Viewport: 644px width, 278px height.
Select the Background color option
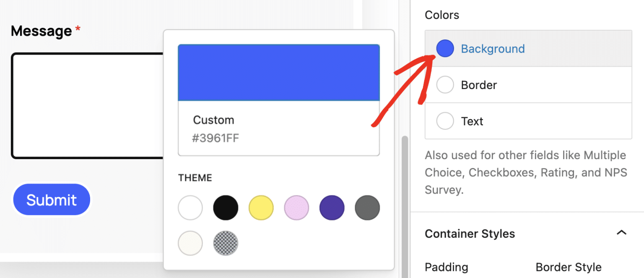(493, 49)
